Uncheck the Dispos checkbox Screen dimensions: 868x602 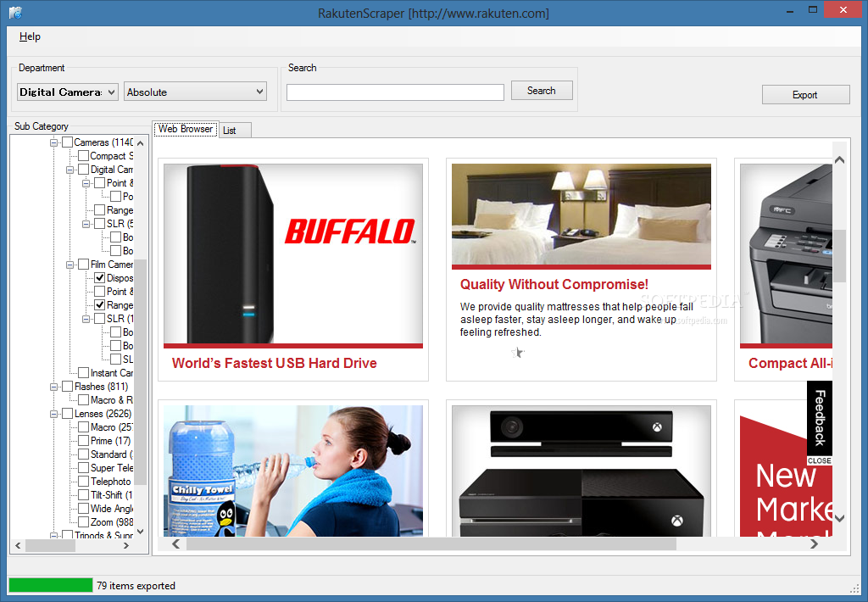pyautogui.click(x=100, y=278)
